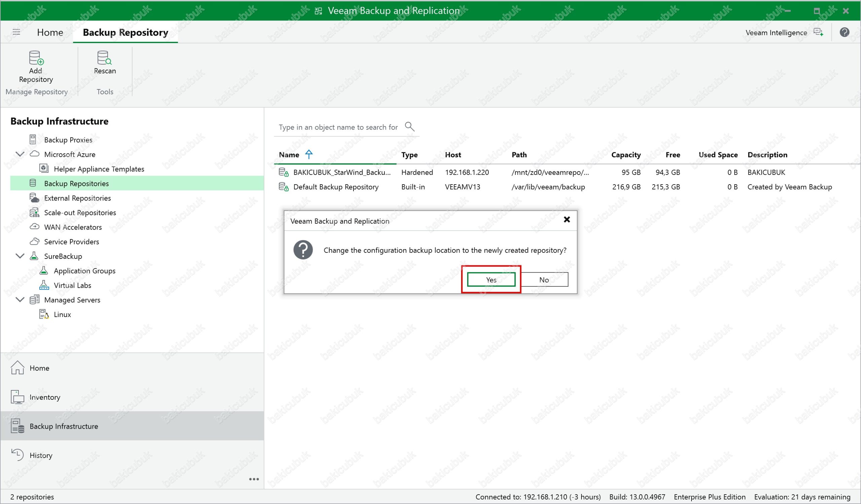Click the Service Providers cloud icon

(35, 241)
